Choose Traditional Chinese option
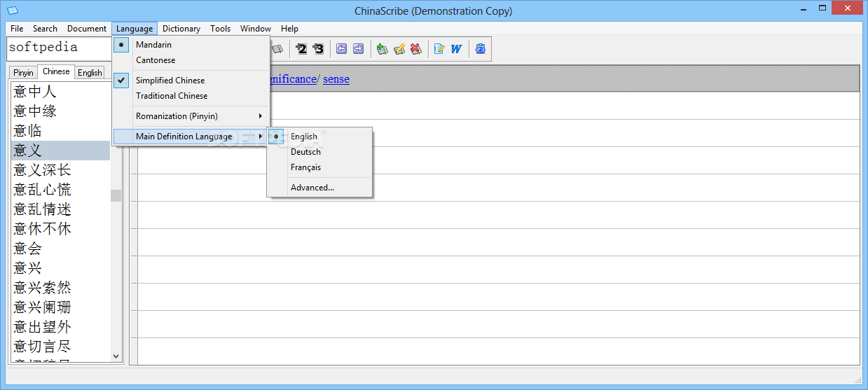 tap(191, 96)
